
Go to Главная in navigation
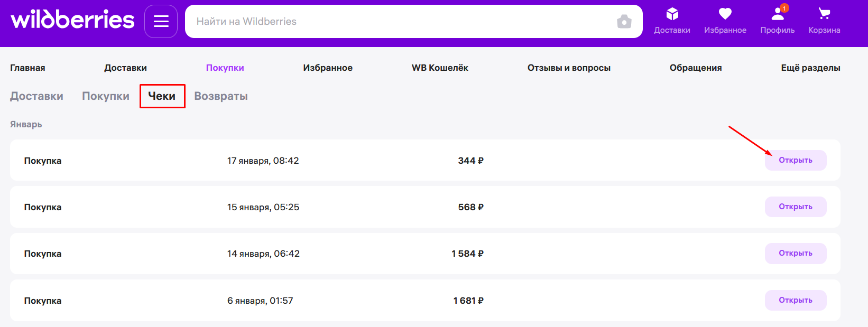click(27, 68)
